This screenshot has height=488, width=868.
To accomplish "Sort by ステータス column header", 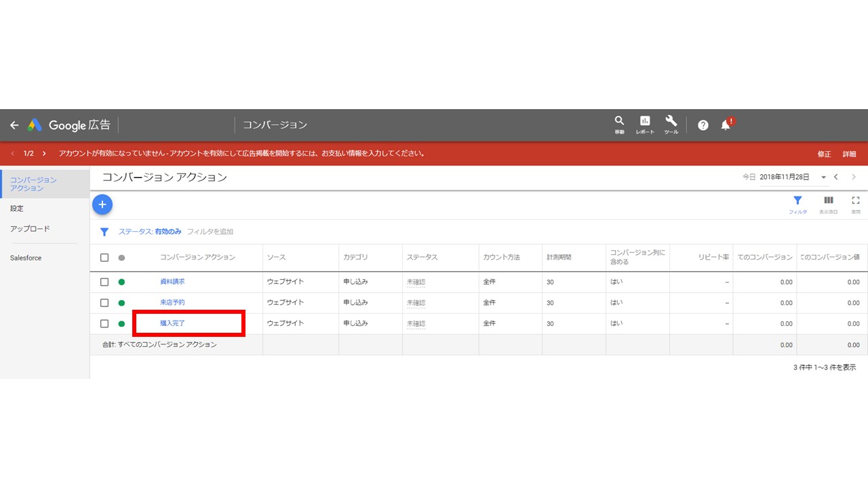I will tap(422, 258).
